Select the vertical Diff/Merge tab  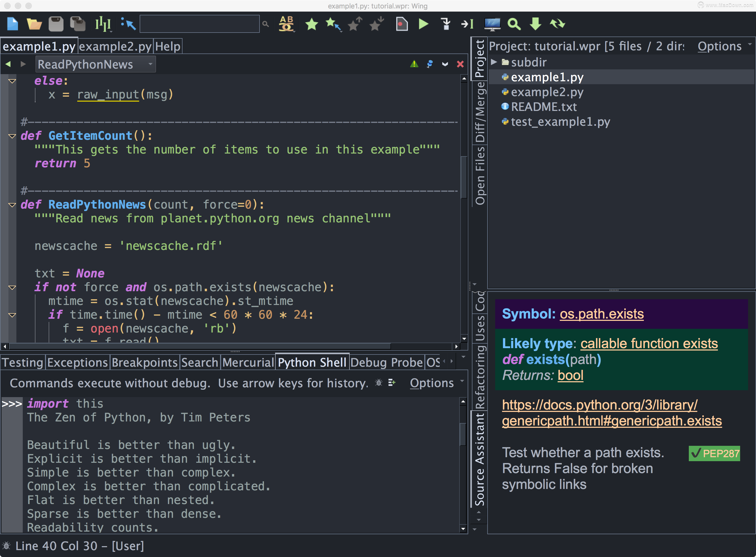coord(480,112)
